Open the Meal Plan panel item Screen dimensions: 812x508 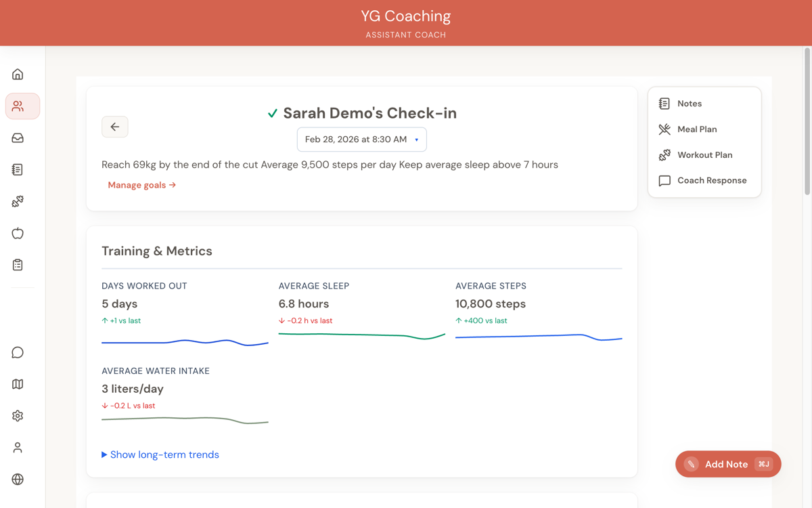coord(696,129)
